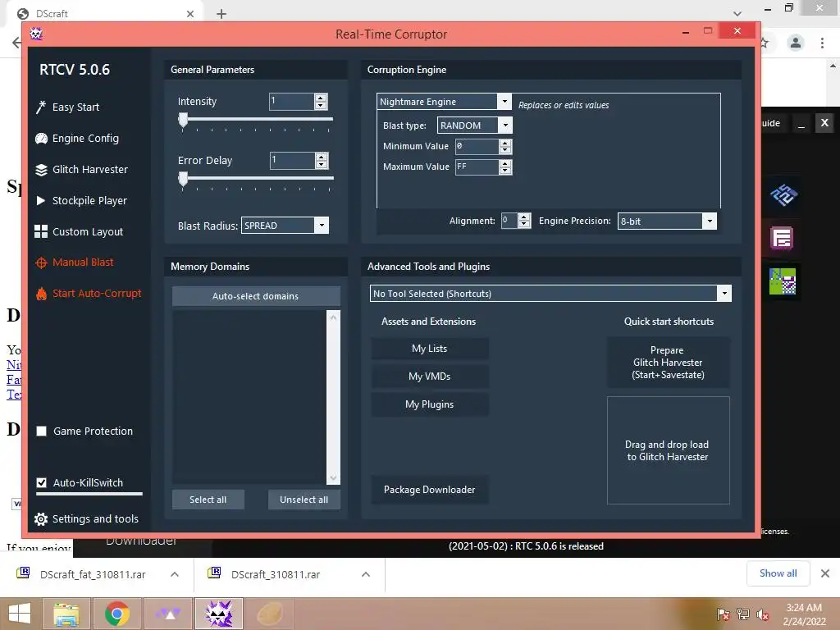This screenshot has width=840, height=630.
Task: Switch to Custom Layout
Action: pyautogui.click(x=87, y=231)
